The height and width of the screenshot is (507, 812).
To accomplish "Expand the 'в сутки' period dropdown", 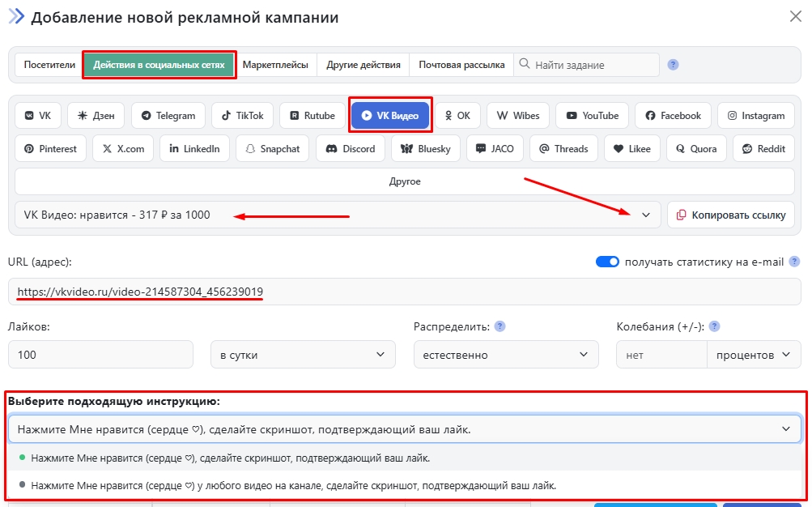I will pos(303,355).
